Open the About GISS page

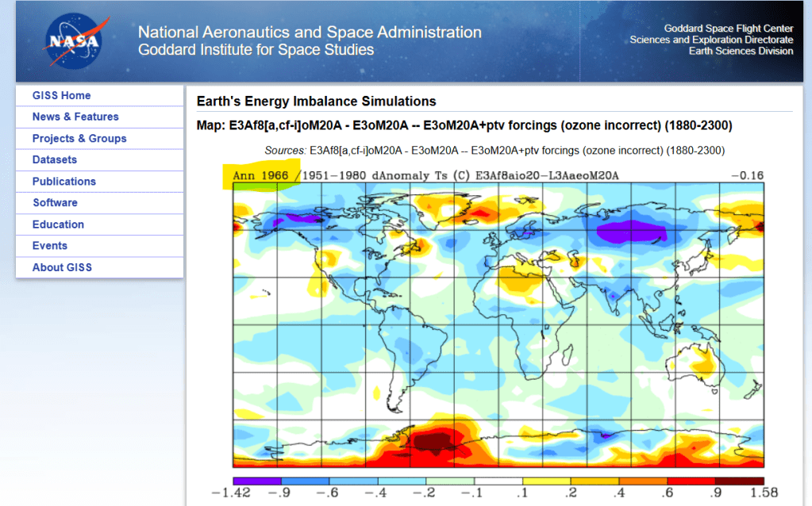pos(62,267)
